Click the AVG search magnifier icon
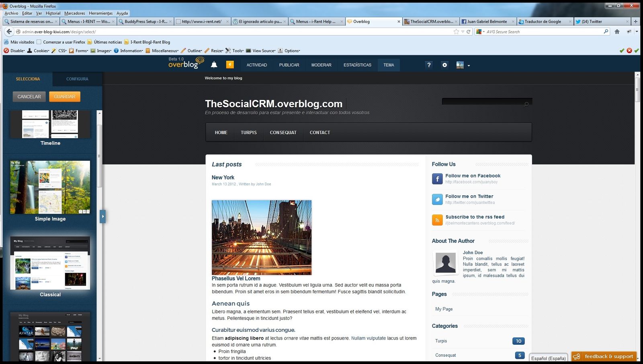Viewport: 643px width, 364px height. (x=606, y=31)
